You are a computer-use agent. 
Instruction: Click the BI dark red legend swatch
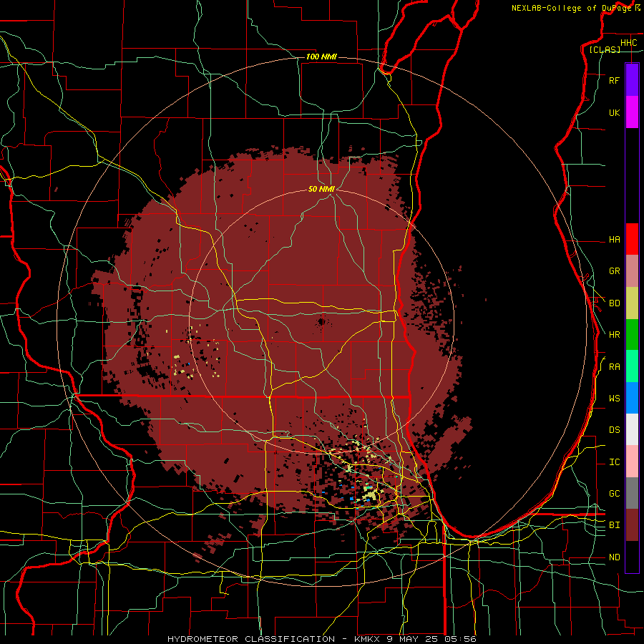coord(632,525)
